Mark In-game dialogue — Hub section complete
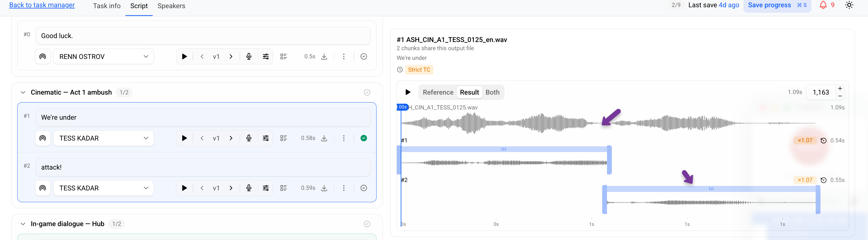Viewport: 868px width, 240px height. (x=367, y=224)
